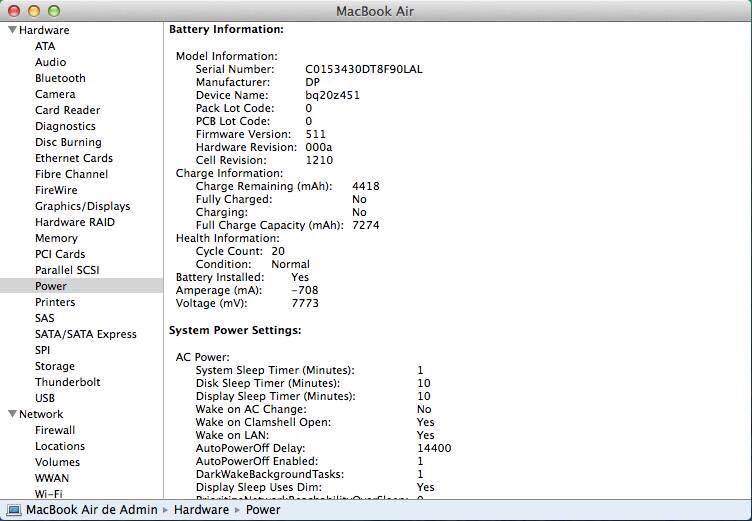
Task: Open the Storage entry
Action: point(55,366)
